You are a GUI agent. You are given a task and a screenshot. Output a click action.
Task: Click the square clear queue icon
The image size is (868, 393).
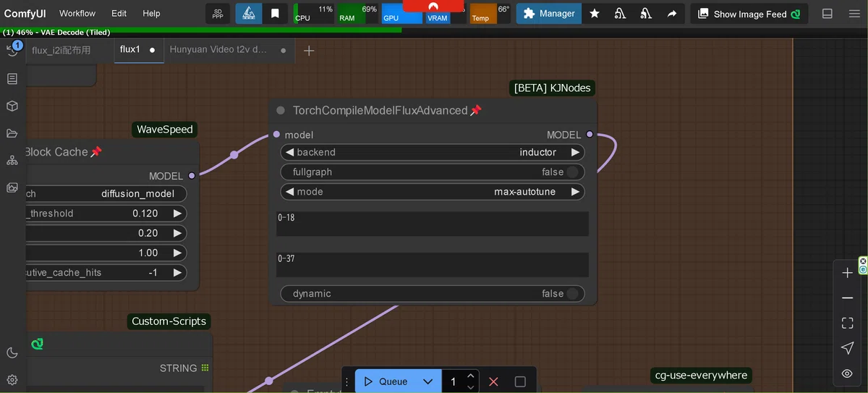[520, 381]
